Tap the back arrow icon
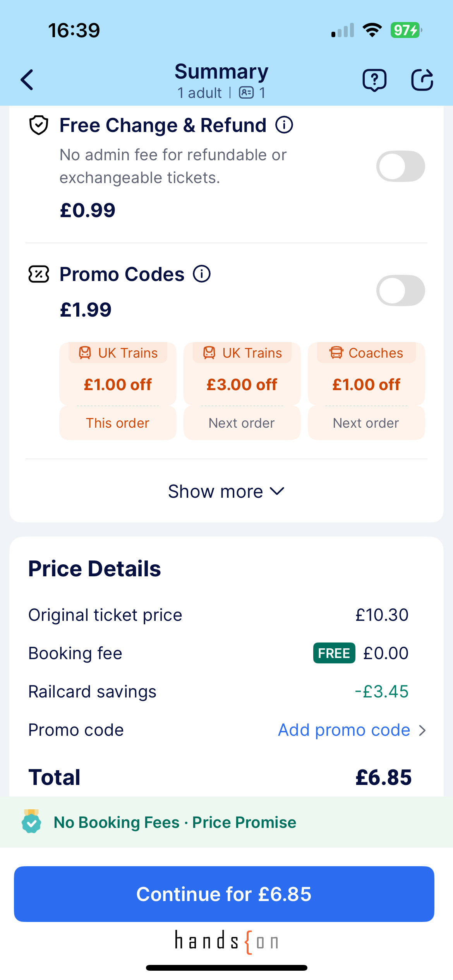 (x=27, y=80)
